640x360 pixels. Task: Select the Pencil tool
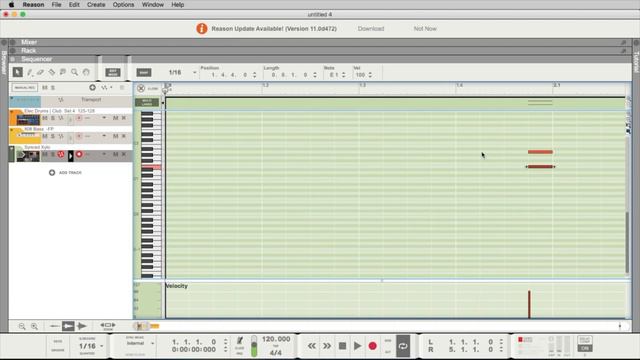click(x=30, y=73)
